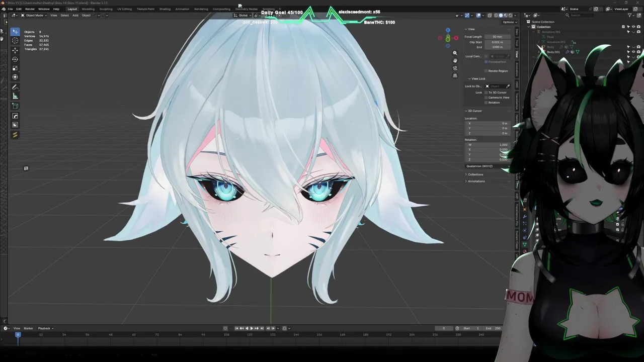
Task: Click the viewport pan hand icon
Action: coord(455,60)
